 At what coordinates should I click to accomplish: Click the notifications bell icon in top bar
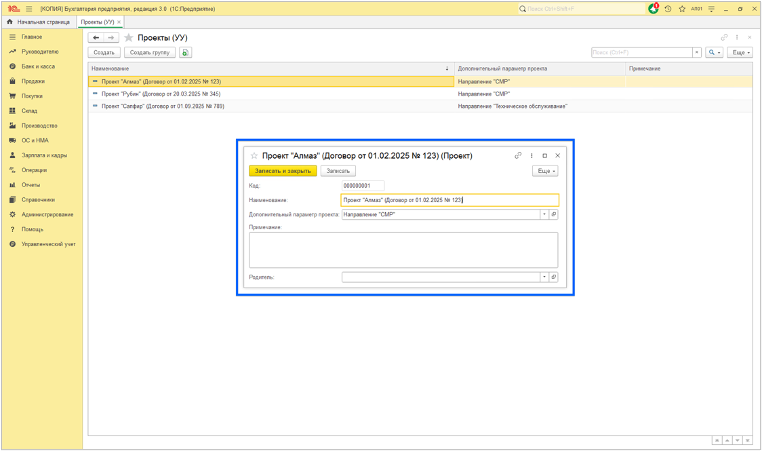click(654, 9)
